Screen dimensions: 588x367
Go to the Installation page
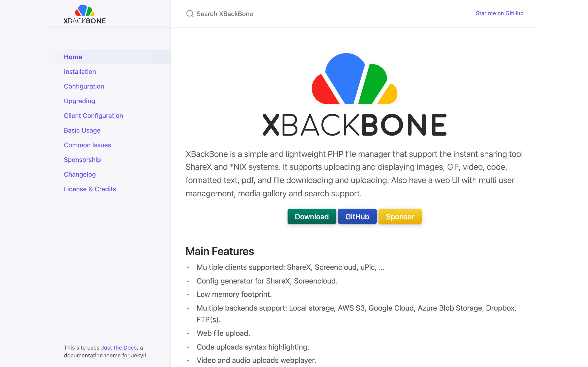[x=80, y=72]
